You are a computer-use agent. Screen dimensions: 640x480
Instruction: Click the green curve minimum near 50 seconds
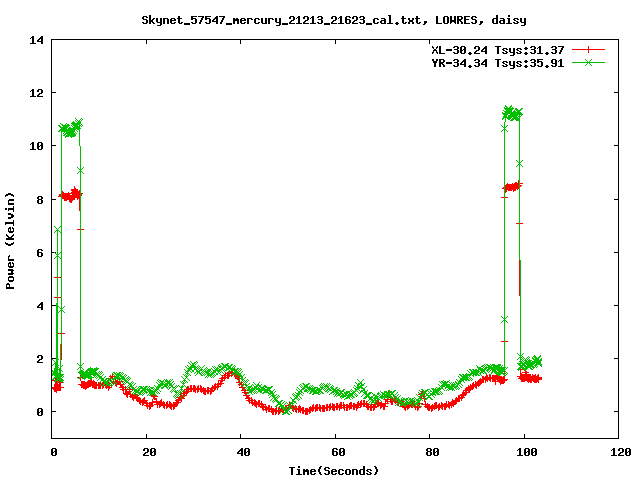(287, 409)
